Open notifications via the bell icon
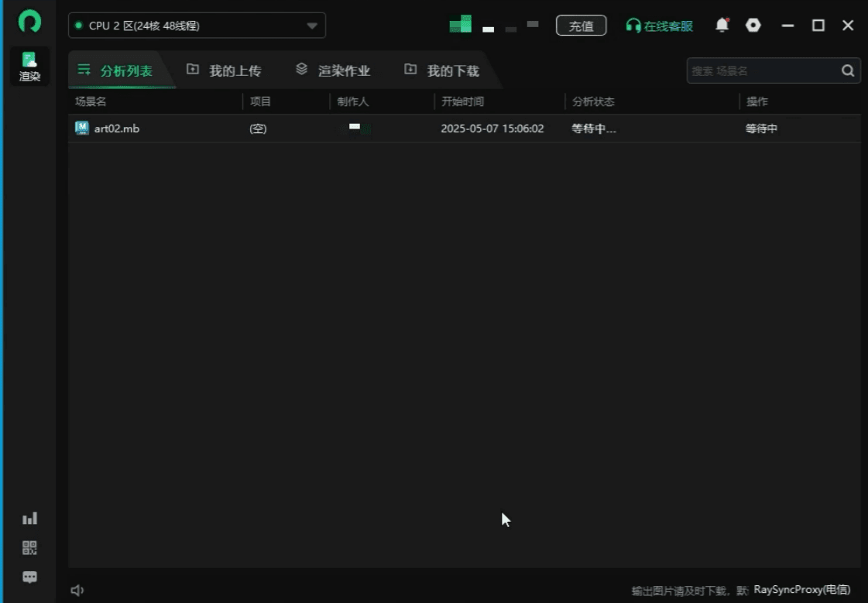 pos(722,26)
